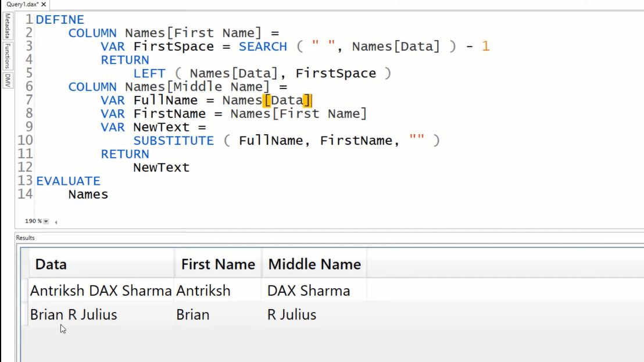Select the Results panel label
Image resolution: width=644 pixels, height=362 pixels.
coord(25,238)
